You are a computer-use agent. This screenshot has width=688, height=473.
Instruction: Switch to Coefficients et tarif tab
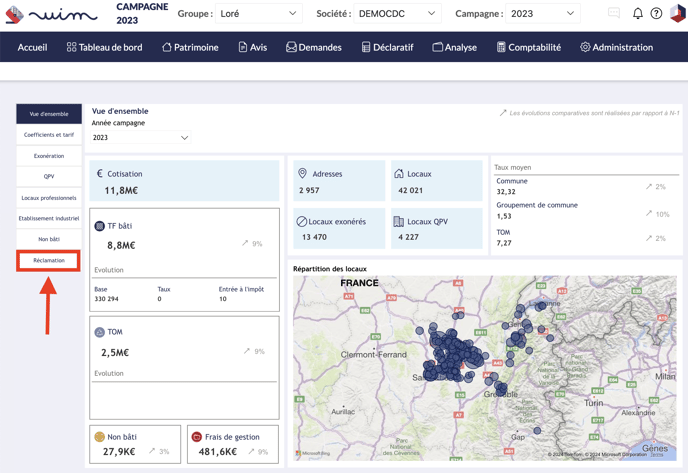click(49, 135)
